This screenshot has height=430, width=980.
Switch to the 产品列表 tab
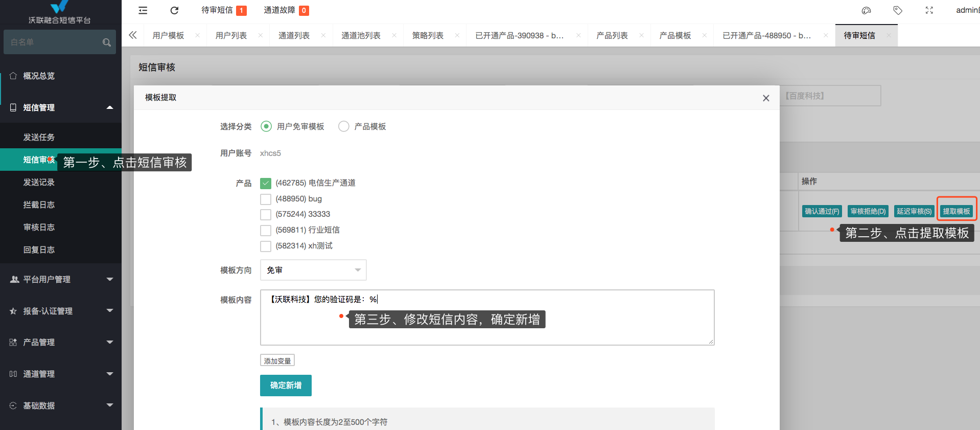[612, 35]
